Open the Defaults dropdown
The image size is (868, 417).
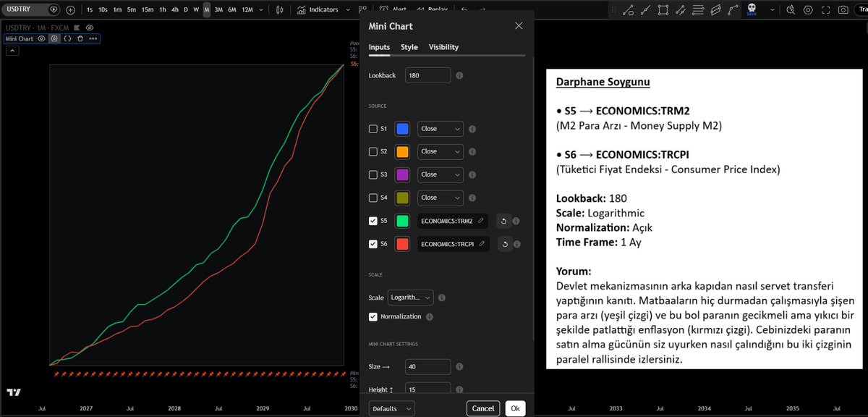[x=391, y=408]
